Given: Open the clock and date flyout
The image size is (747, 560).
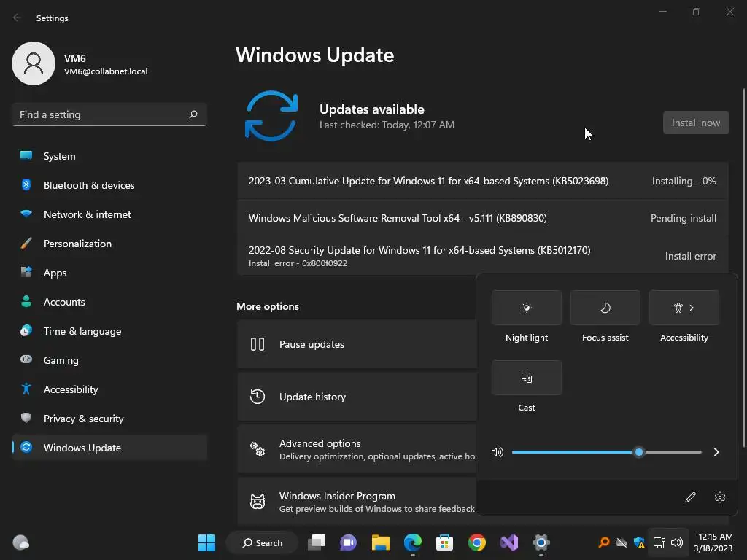Looking at the screenshot, I should click(x=713, y=542).
